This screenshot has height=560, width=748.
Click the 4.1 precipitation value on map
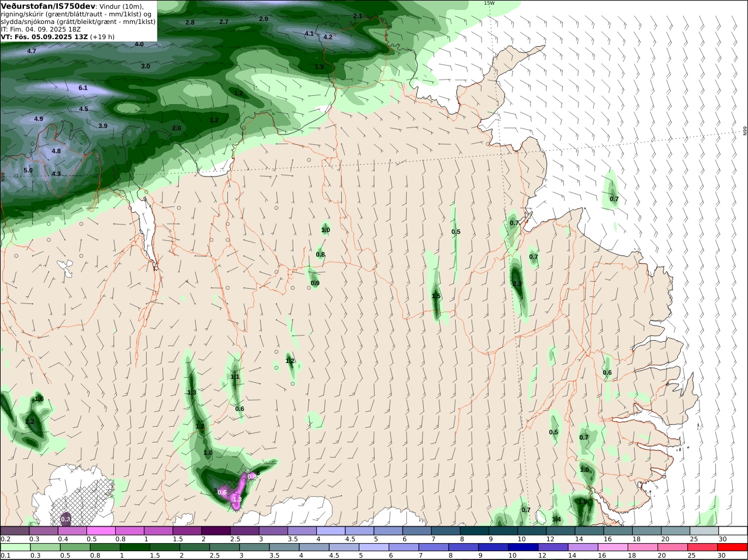[x=309, y=33]
